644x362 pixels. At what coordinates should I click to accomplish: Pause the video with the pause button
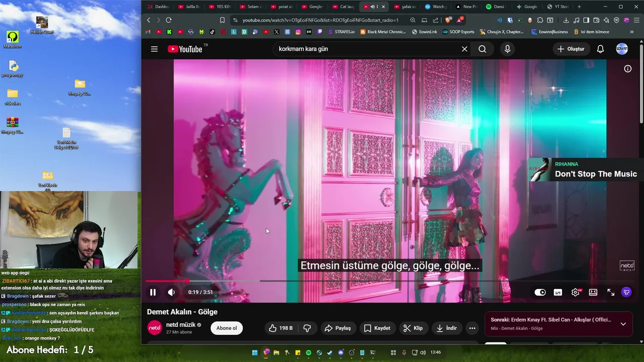(153, 292)
